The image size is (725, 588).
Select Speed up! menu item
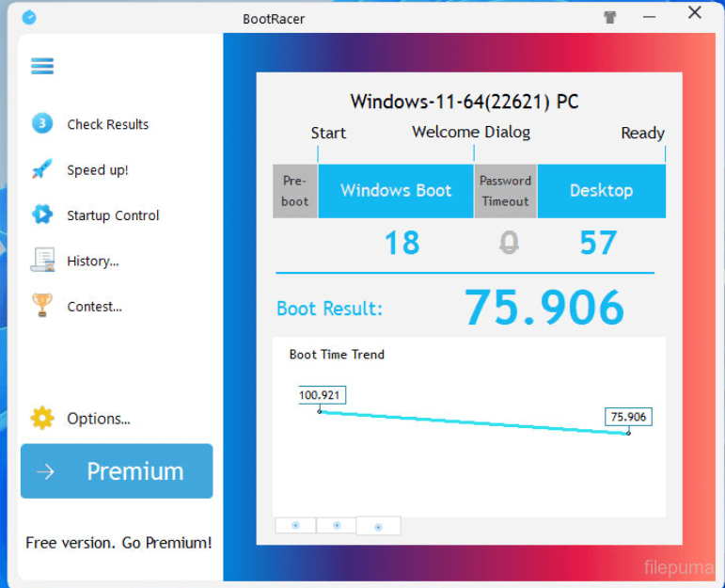98,170
